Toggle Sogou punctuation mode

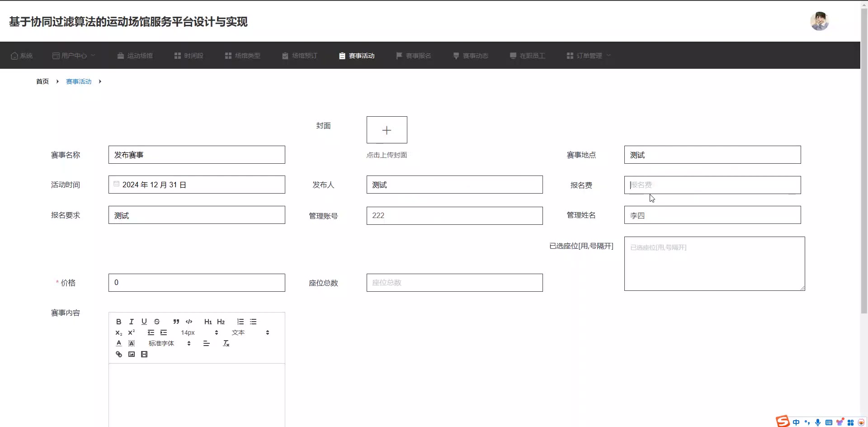[807, 422]
